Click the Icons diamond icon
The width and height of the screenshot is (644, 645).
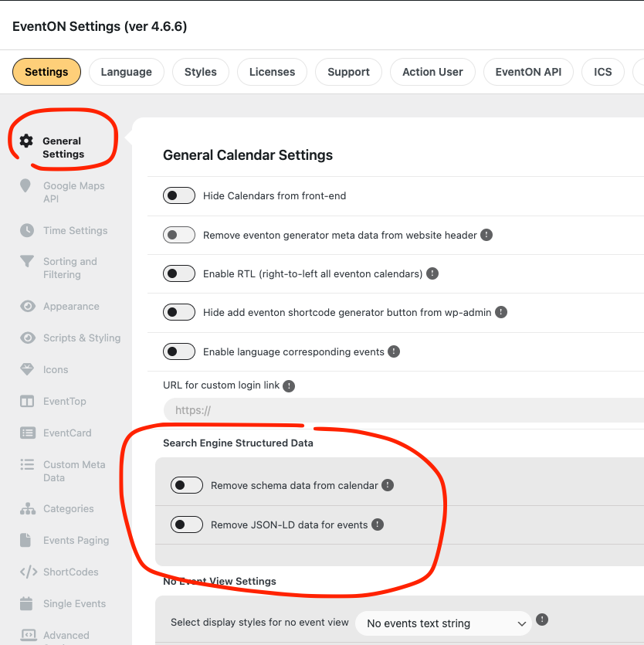27,369
